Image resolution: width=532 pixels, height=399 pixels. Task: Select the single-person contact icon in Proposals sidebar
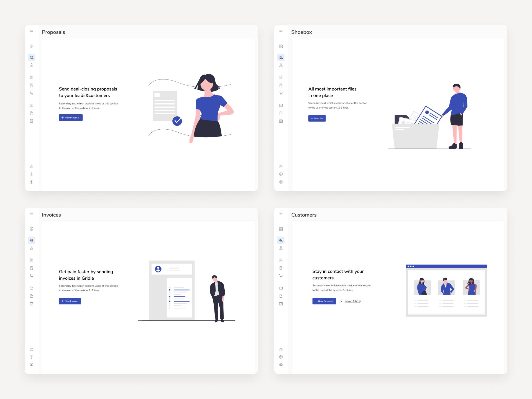[x=31, y=65]
